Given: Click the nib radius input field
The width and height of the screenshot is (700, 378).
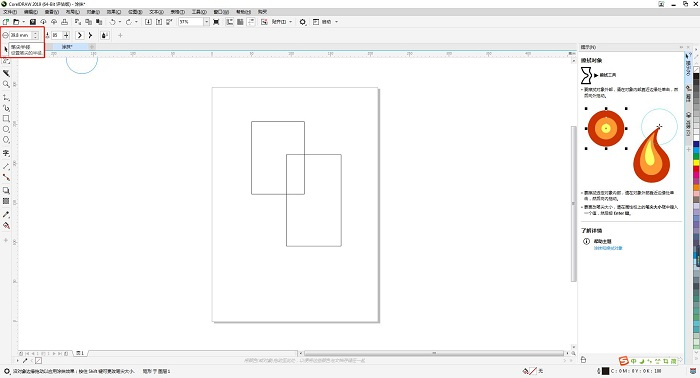Looking at the screenshot, I should tap(21, 35).
